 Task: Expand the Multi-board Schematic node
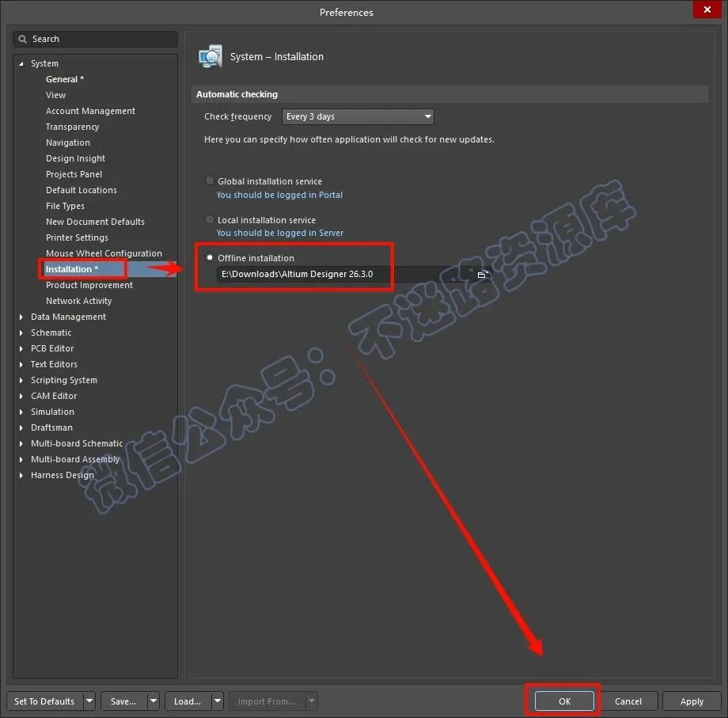pyautogui.click(x=21, y=443)
